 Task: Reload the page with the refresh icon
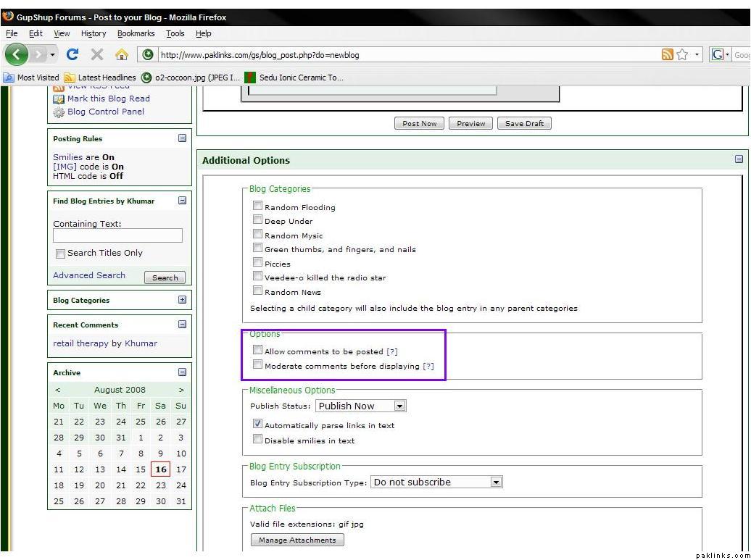[72, 54]
